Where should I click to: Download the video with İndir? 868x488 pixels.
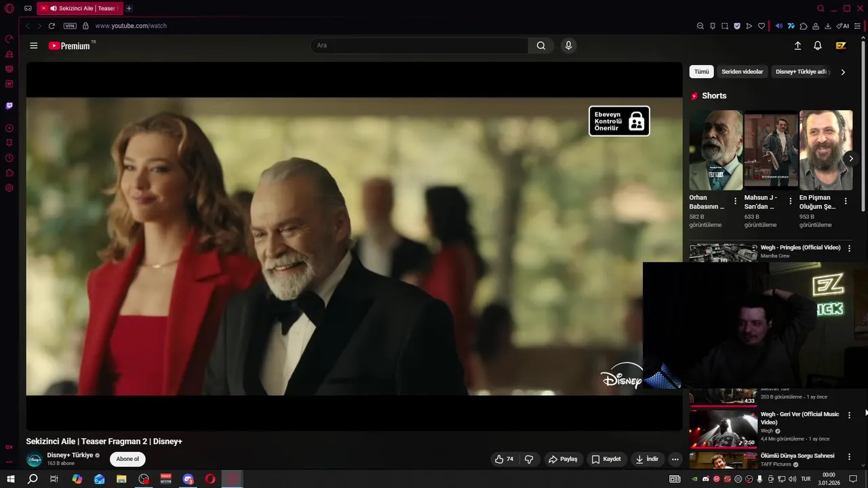click(x=647, y=459)
